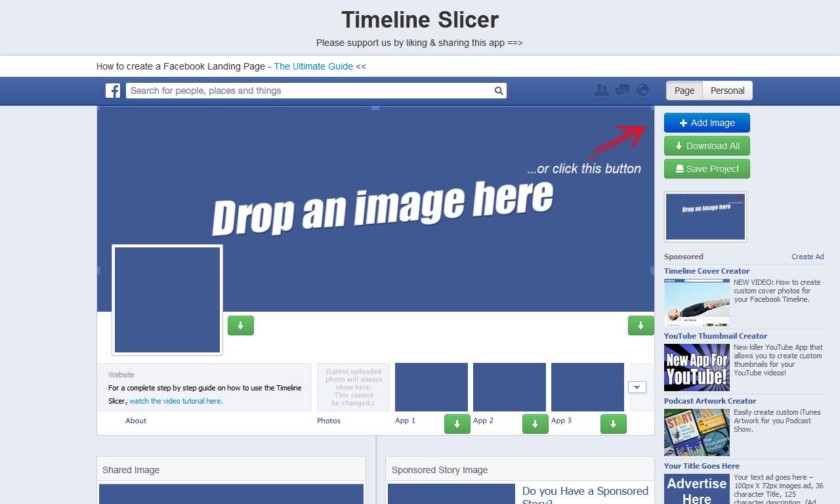Switch to Page view
Viewport: 840px width, 504px height.
pyautogui.click(x=684, y=91)
